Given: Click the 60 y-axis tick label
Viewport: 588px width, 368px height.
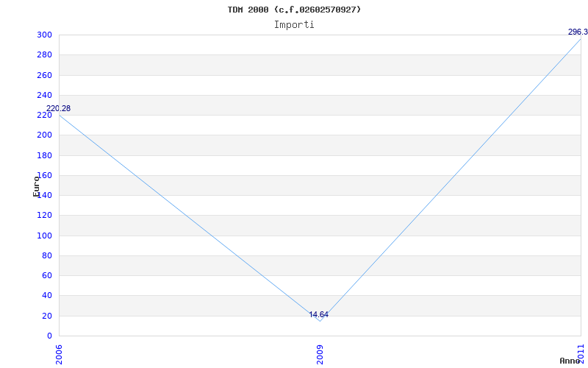Looking at the screenshot, I should coord(47,275).
